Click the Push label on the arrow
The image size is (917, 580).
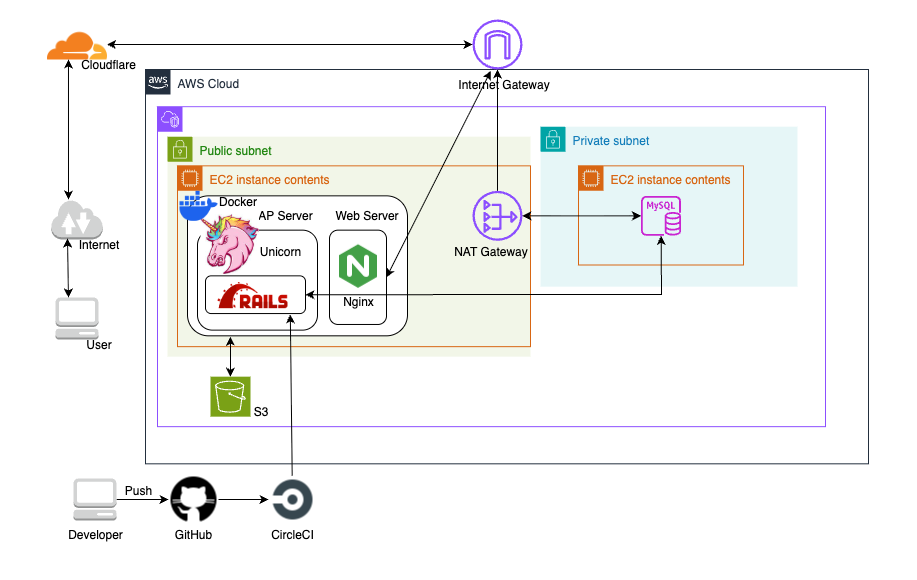coord(138,491)
